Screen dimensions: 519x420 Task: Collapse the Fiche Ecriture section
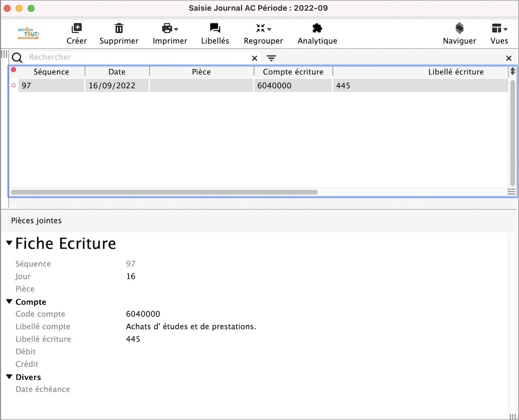(x=9, y=243)
